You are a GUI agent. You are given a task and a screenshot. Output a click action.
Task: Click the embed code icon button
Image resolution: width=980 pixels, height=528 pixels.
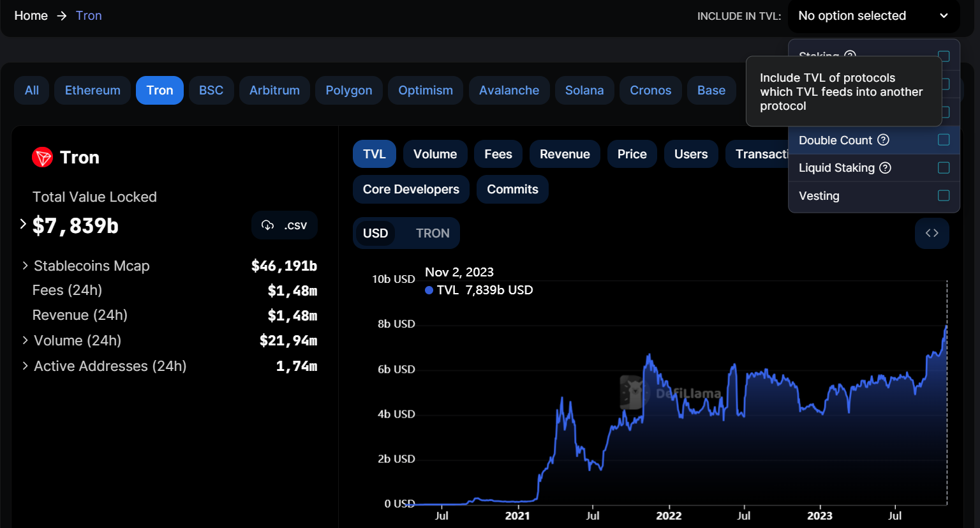click(x=932, y=233)
